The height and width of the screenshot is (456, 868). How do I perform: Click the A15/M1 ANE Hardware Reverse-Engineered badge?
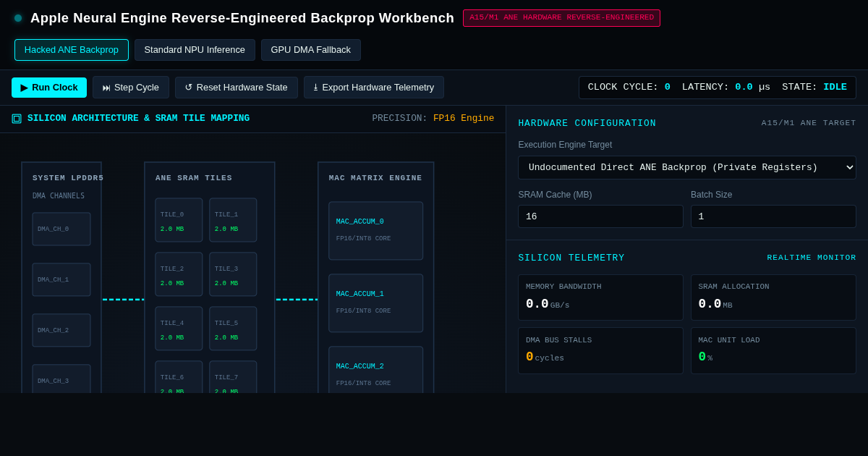(561, 18)
